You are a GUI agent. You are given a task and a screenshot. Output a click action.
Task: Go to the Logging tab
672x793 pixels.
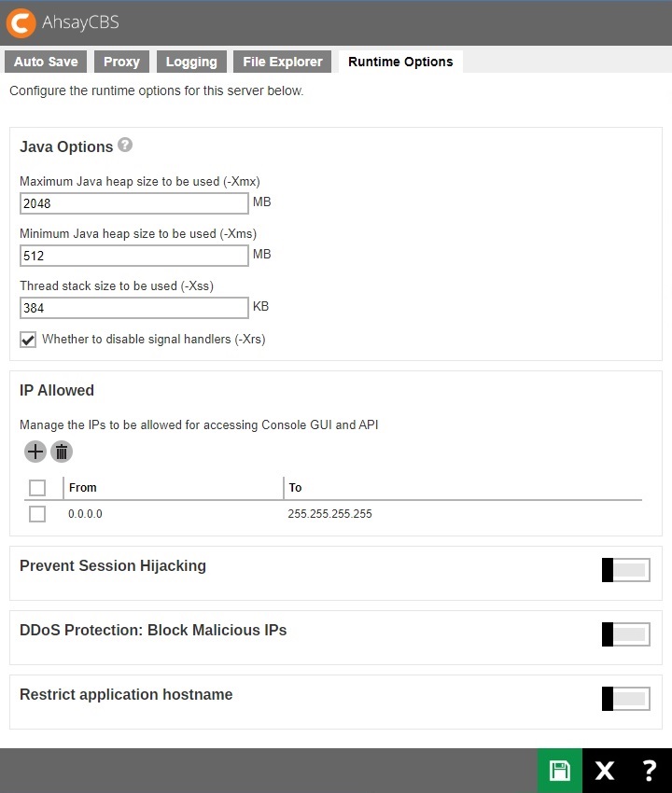click(191, 61)
